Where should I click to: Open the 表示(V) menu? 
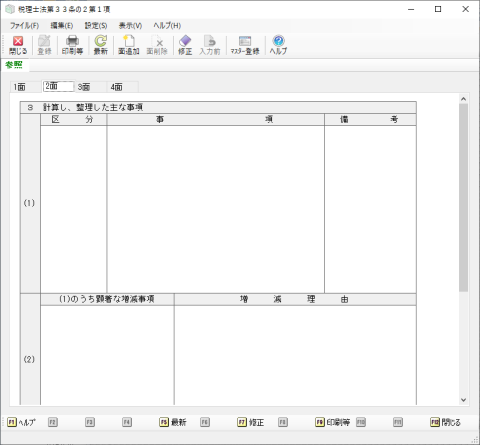(130, 26)
